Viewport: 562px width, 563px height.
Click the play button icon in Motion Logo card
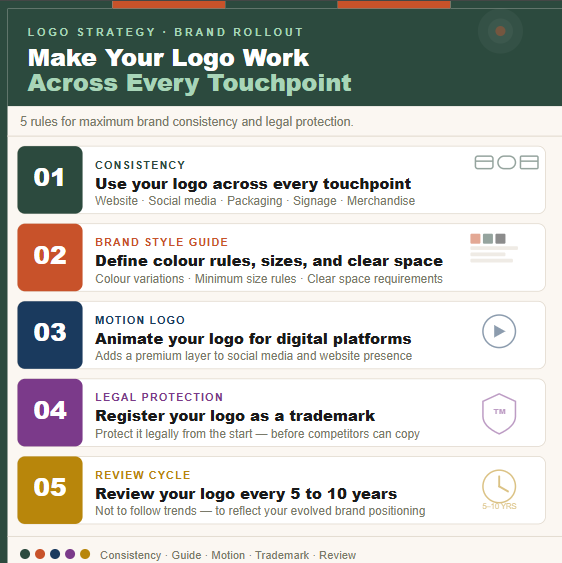pyautogui.click(x=499, y=331)
